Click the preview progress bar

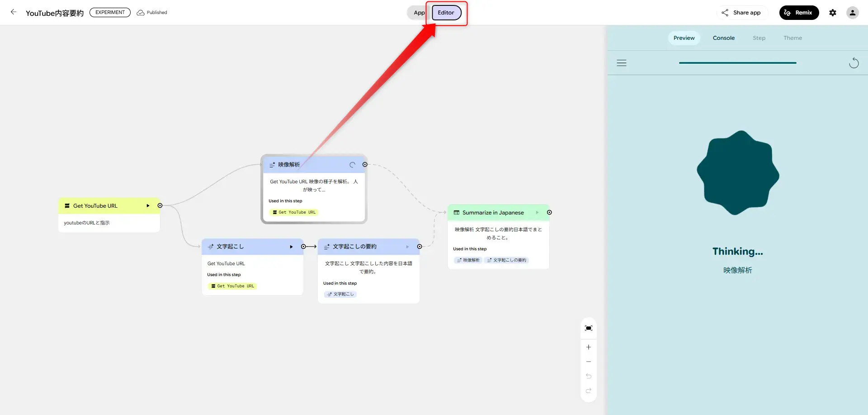click(x=737, y=63)
